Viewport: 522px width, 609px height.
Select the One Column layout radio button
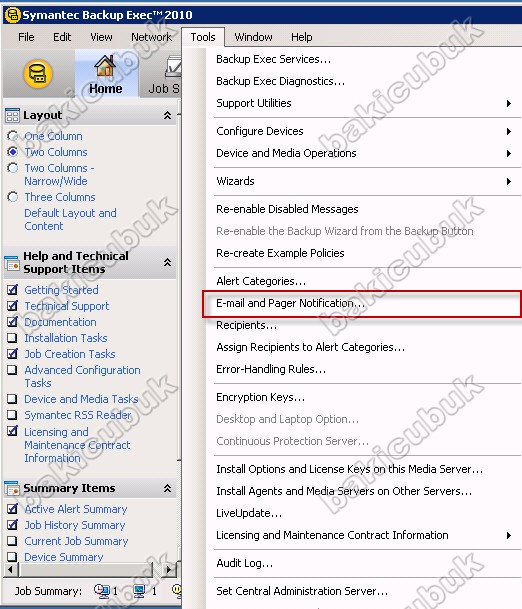click(12, 136)
